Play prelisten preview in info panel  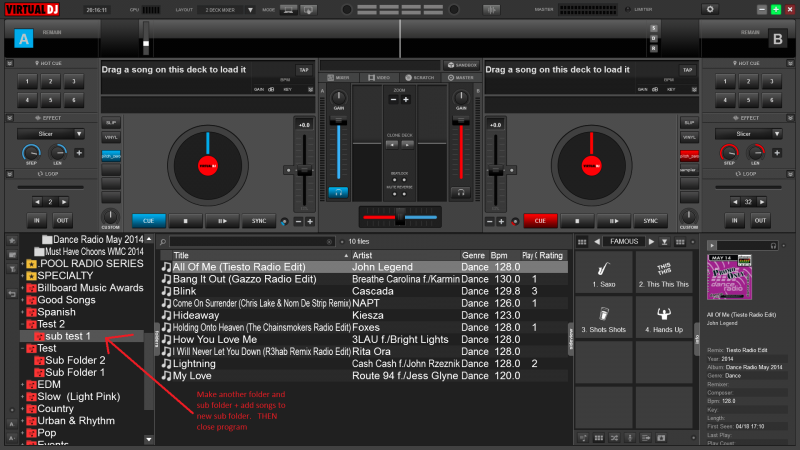[712, 245]
